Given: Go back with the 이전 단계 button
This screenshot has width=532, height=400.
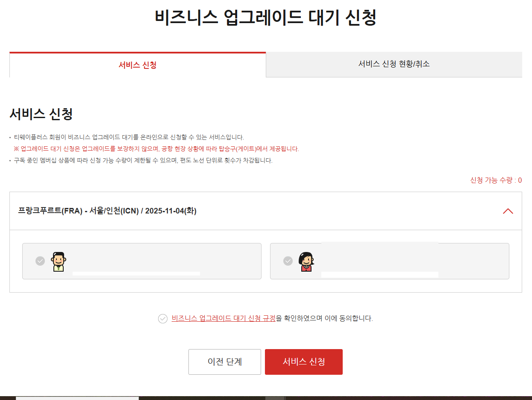Looking at the screenshot, I should coord(225,362).
